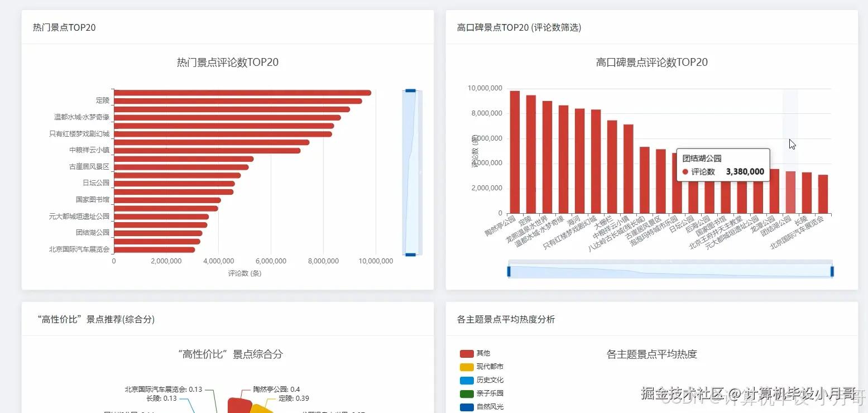The image size is (868, 413).
Task: Click chart title 热门景点评论数TOP20
Action: coord(228,63)
